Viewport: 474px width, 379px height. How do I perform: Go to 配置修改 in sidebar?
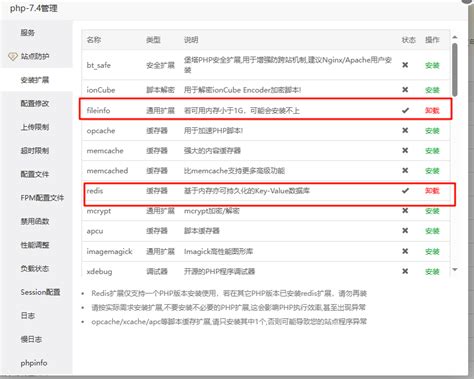[x=35, y=104]
